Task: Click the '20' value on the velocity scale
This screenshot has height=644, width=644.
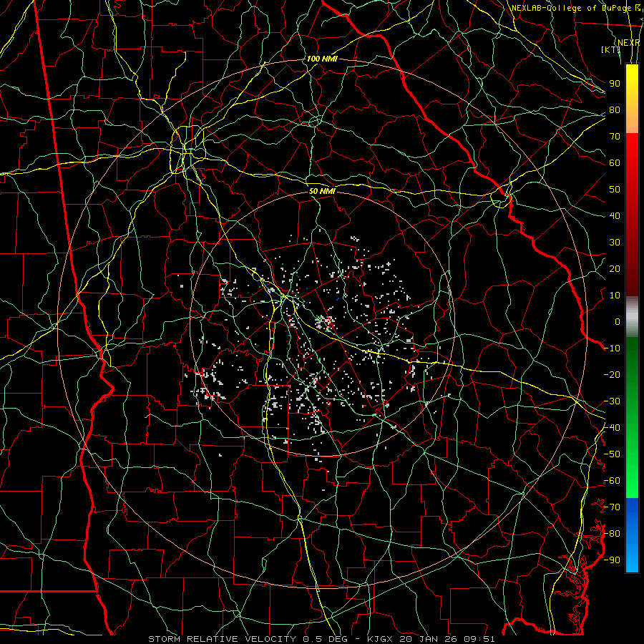Action: tap(615, 269)
